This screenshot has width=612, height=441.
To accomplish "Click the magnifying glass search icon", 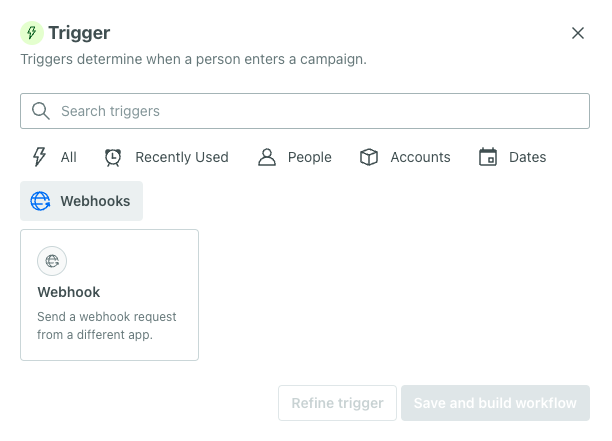I will 40,111.
